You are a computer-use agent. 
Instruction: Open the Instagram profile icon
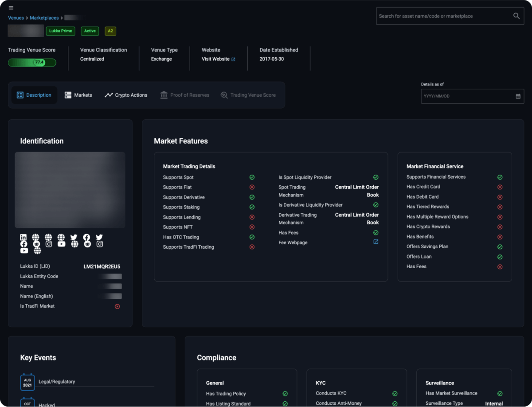pos(48,244)
